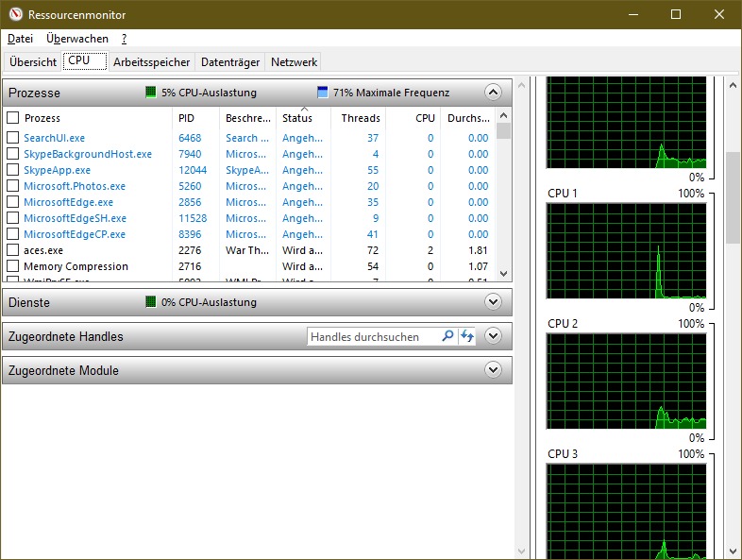Image resolution: width=742 pixels, height=560 pixels.
Task: Switch to the Netzwerk tab
Action: [x=294, y=62]
